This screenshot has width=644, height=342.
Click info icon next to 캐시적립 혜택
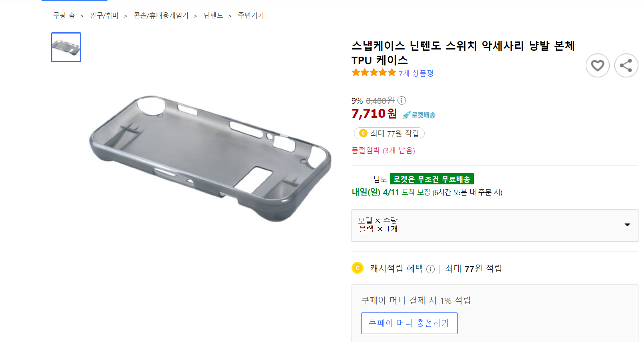(x=430, y=269)
